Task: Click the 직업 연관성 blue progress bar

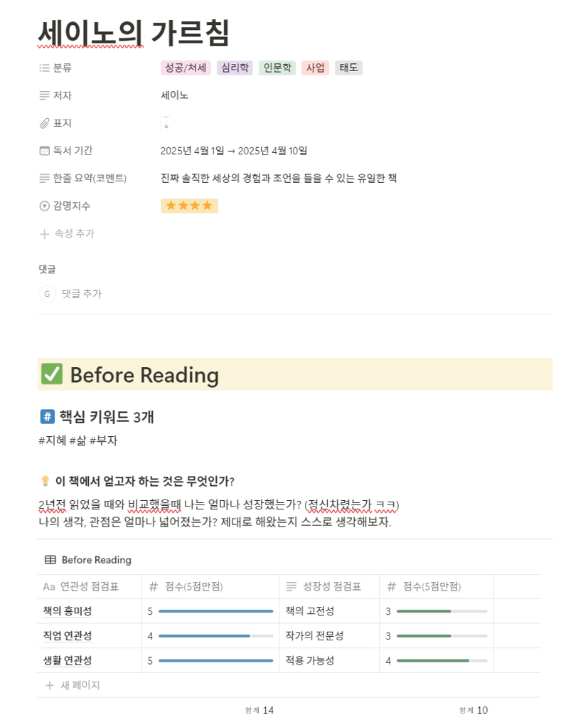Action: click(215, 636)
